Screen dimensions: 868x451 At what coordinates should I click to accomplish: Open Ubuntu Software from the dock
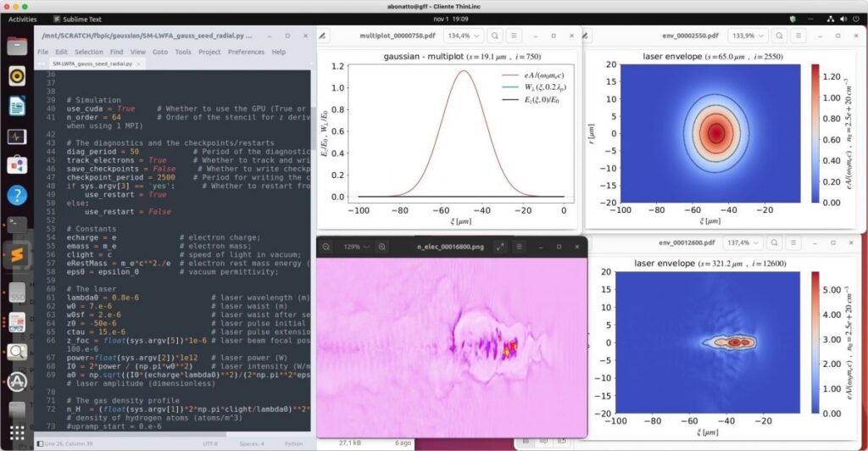pyautogui.click(x=17, y=165)
